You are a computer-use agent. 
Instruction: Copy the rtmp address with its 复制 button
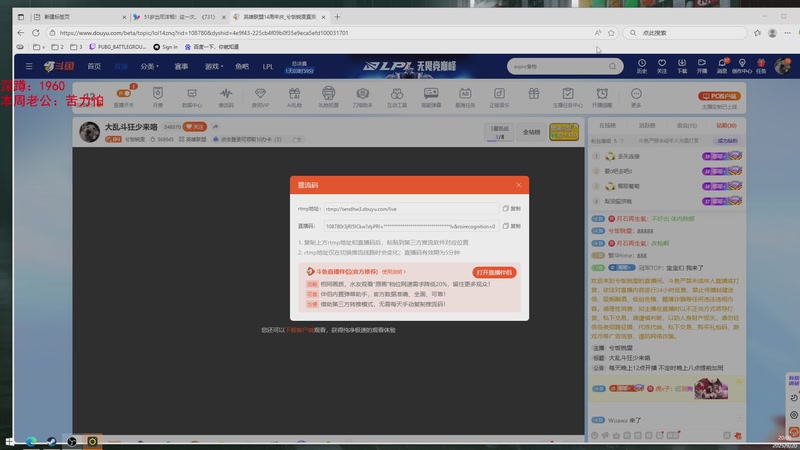[512, 209]
